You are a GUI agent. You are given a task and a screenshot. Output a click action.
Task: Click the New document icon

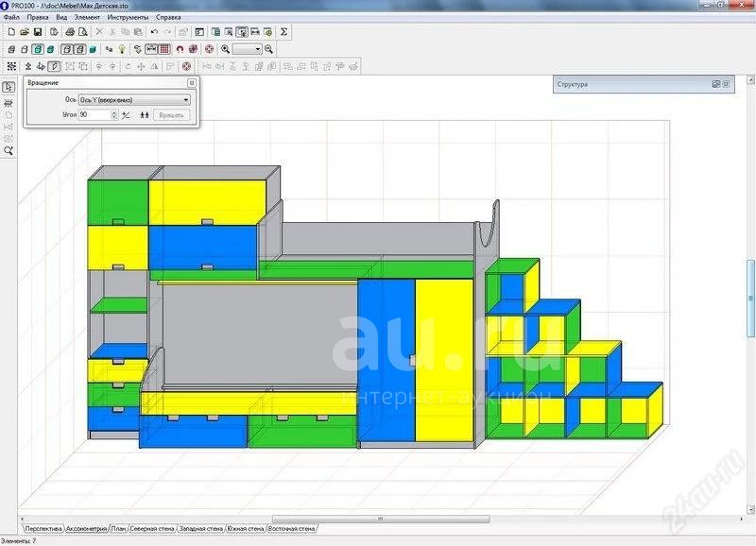[11, 32]
